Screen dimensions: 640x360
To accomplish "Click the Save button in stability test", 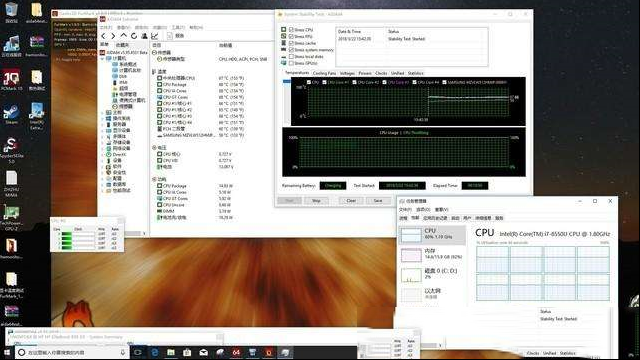I will tap(378, 200).
